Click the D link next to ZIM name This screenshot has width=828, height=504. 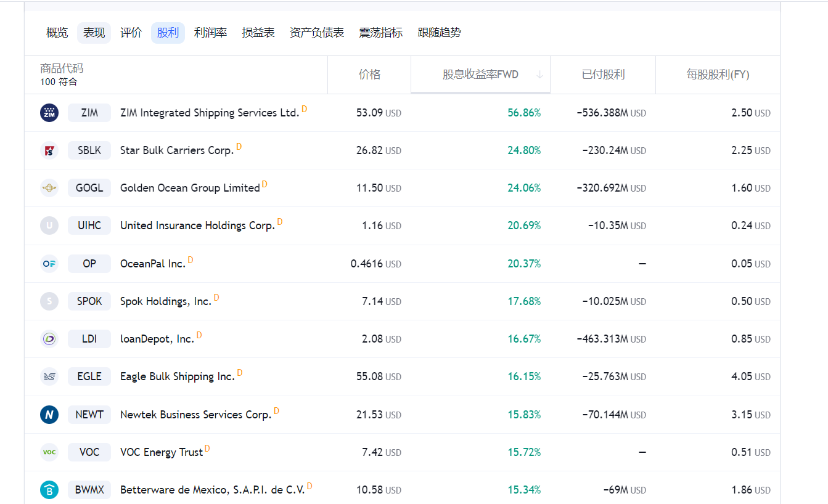(305, 108)
